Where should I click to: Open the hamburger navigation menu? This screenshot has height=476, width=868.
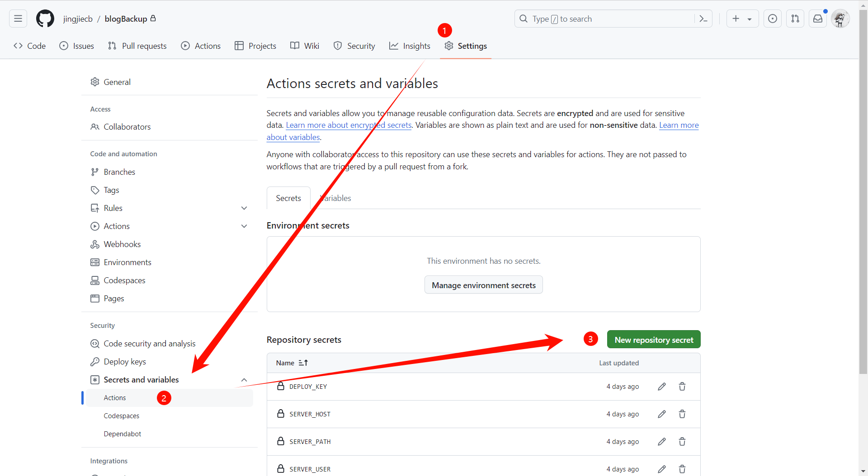coord(18,19)
